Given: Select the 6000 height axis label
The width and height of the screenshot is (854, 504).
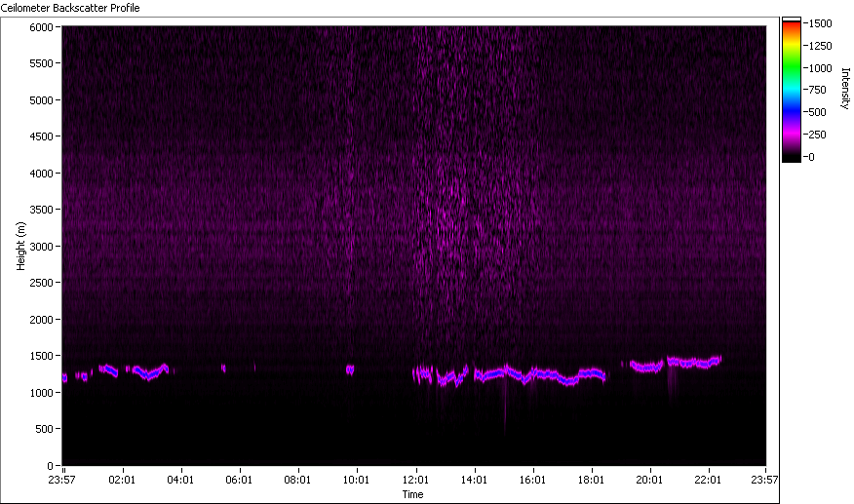Looking at the screenshot, I should [41, 27].
